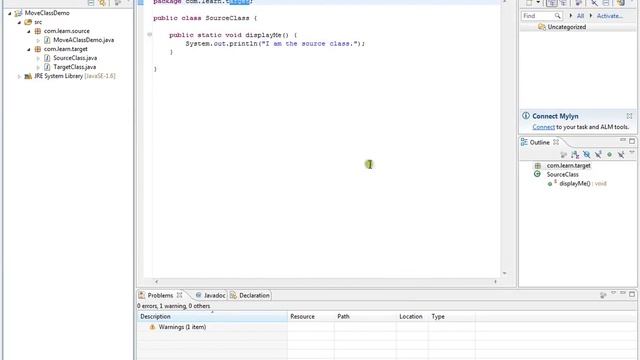
Task: Click the Uncategorized folder icon in Task List
Action: [542, 27]
